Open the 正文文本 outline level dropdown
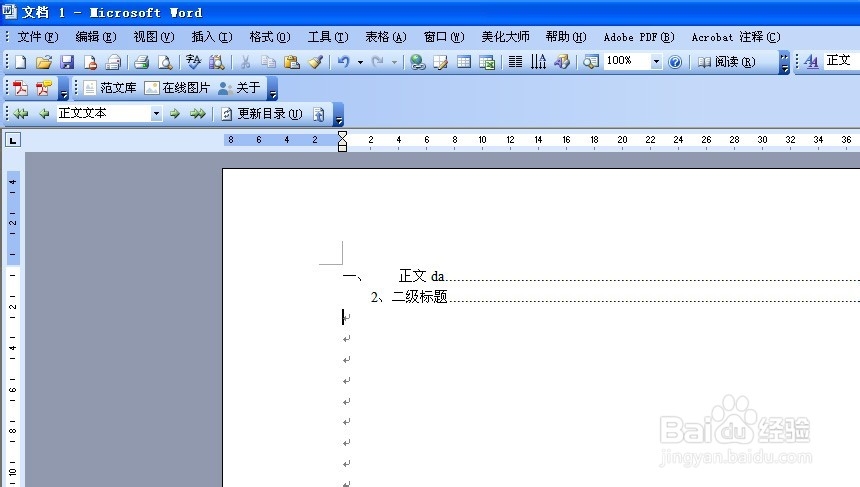 pos(156,114)
